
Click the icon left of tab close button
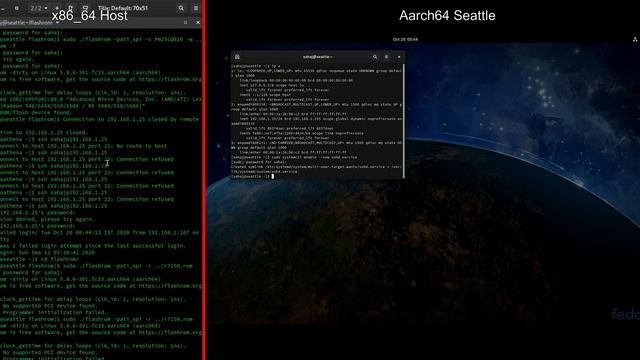(x=185, y=23)
